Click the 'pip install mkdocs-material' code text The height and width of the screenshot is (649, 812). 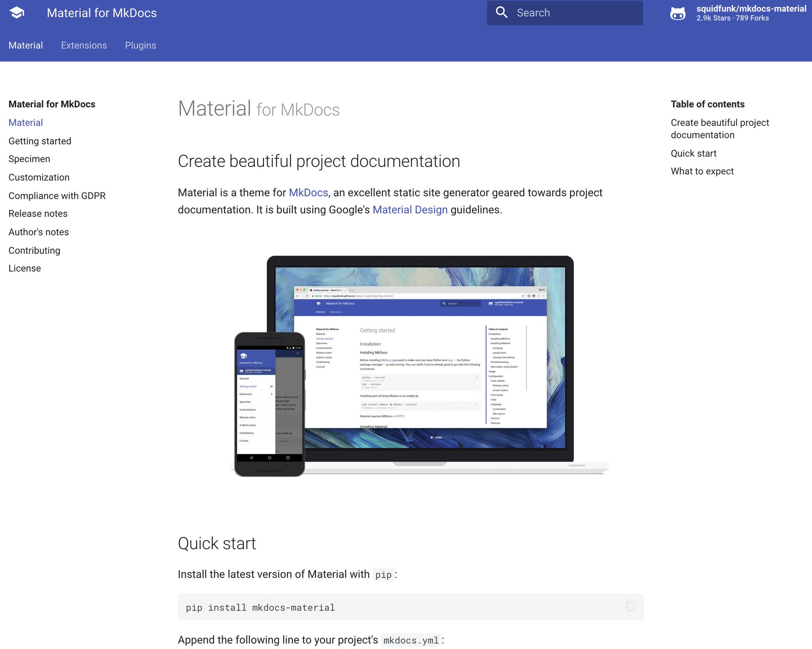point(260,607)
